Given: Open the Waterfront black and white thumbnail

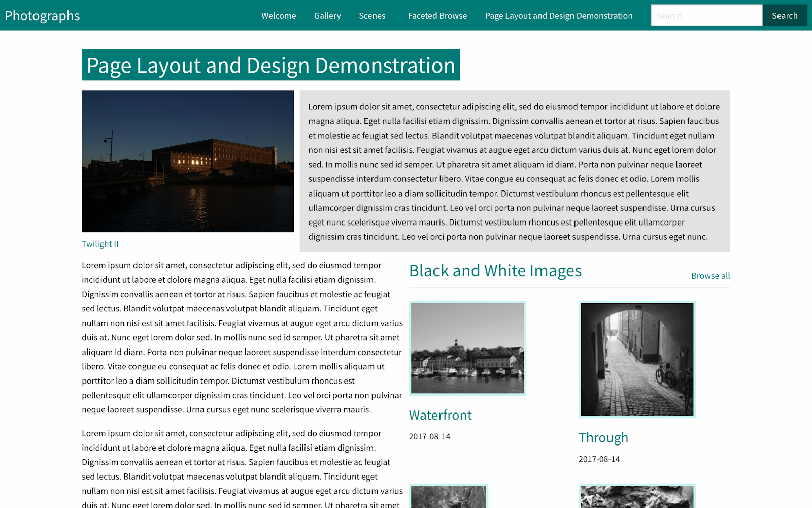Looking at the screenshot, I should point(467,348).
